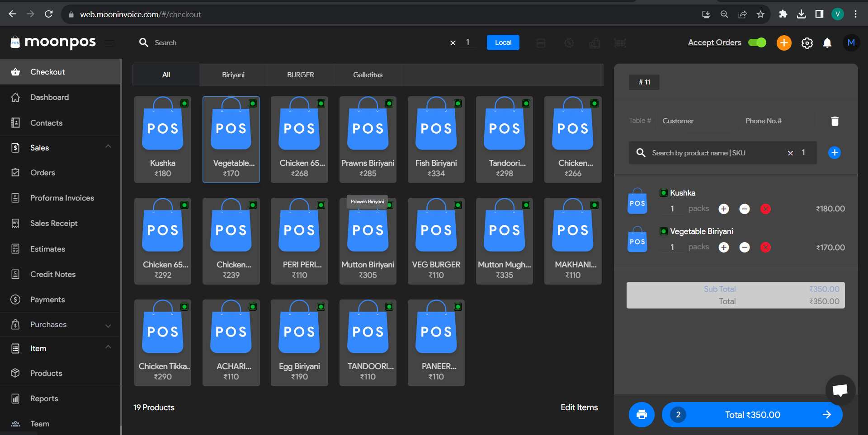Click the discount percentage icon
The height and width of the screenshot is (435, 868).
click(x=569, y=43)
